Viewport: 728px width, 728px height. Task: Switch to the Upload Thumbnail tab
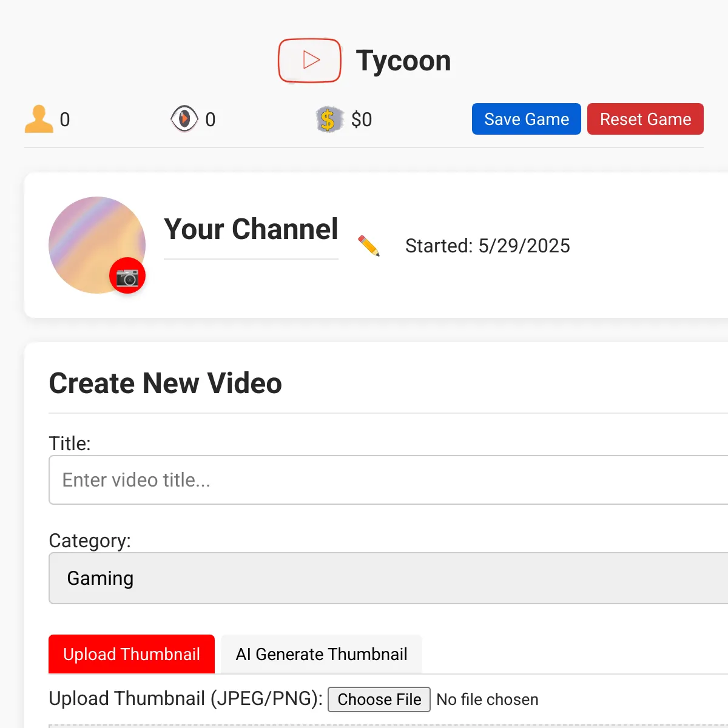(132, 654)
